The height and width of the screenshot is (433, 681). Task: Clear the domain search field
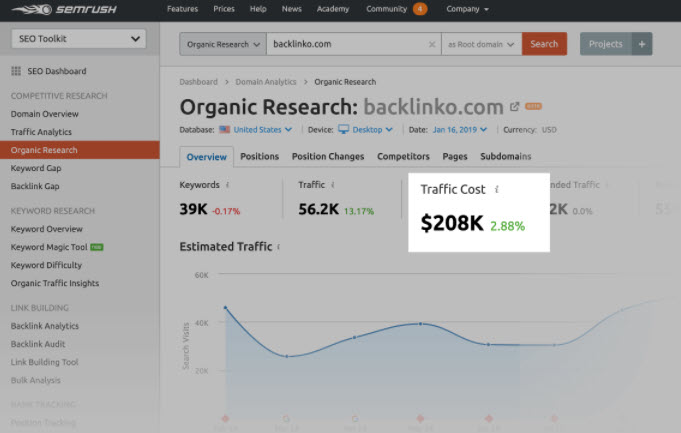(x=432, y=44)
